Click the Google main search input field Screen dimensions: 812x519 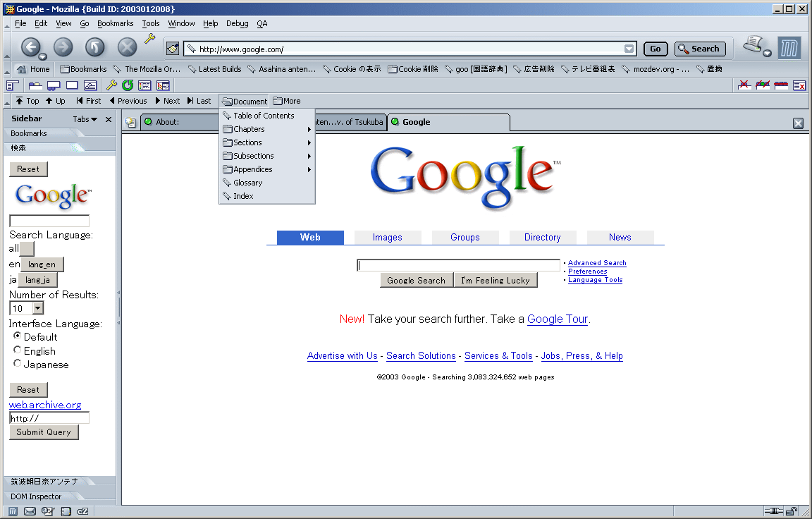pyautogui.click(x=458, y=265)
